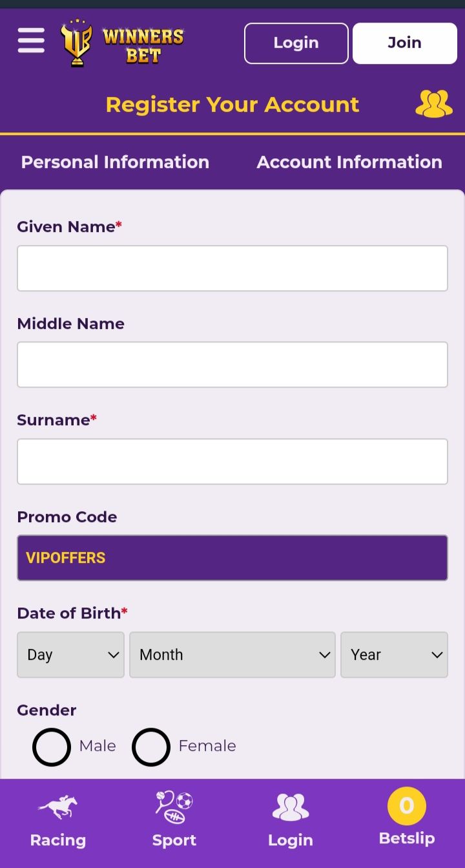Select the Male radio button
This screenshot has height=868, width=465.
coord(52,746)
